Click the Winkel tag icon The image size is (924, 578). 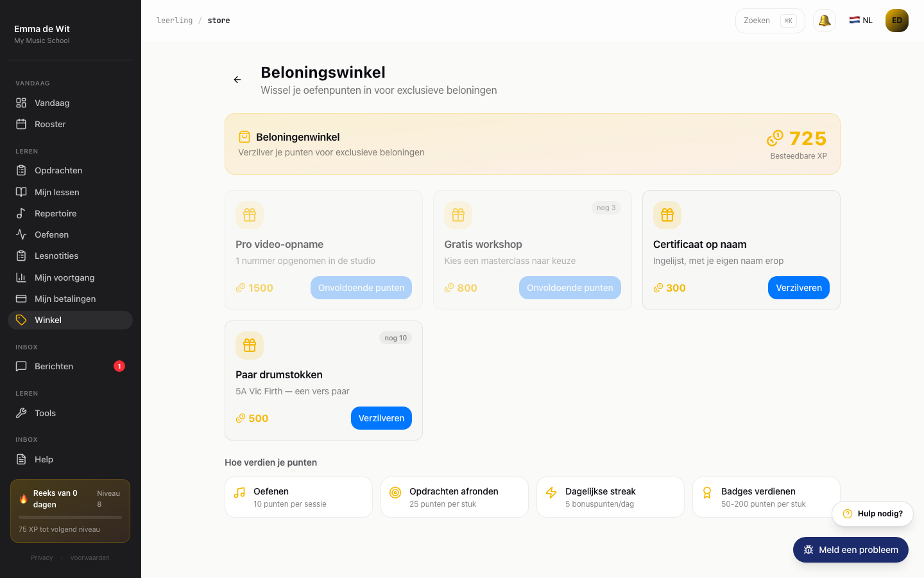click(21, 320)
